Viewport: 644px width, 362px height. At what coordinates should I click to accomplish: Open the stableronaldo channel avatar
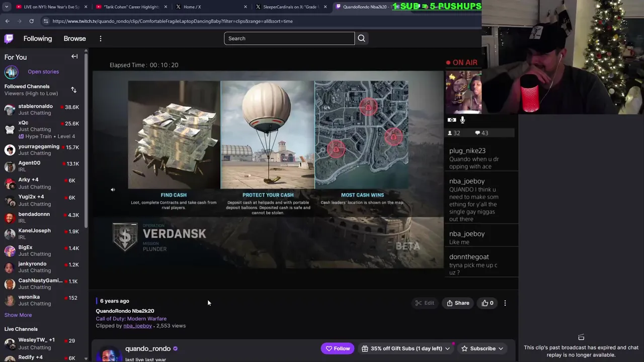point(10,110)
